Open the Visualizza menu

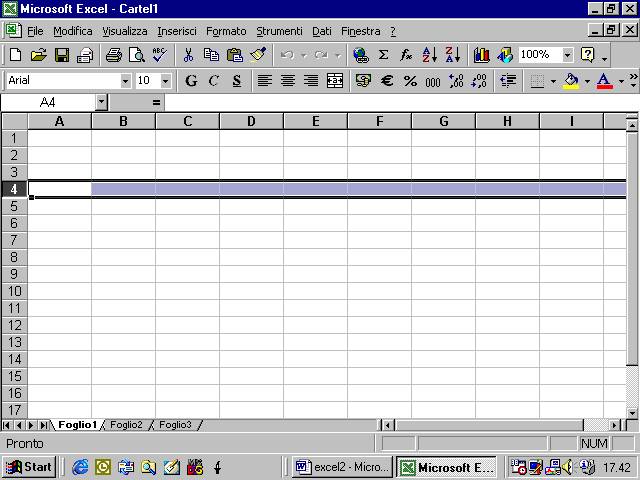(x=124, y=31)
